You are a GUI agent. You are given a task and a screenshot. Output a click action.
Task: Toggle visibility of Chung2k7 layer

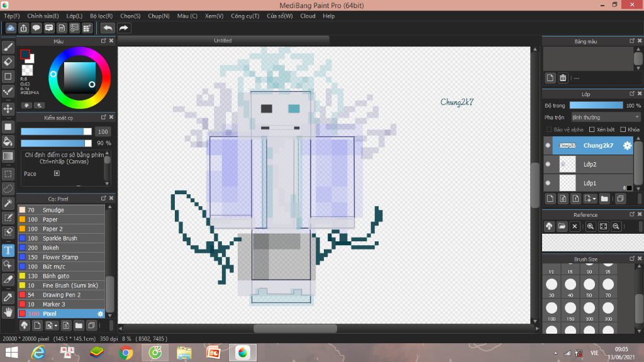[548, 145]
